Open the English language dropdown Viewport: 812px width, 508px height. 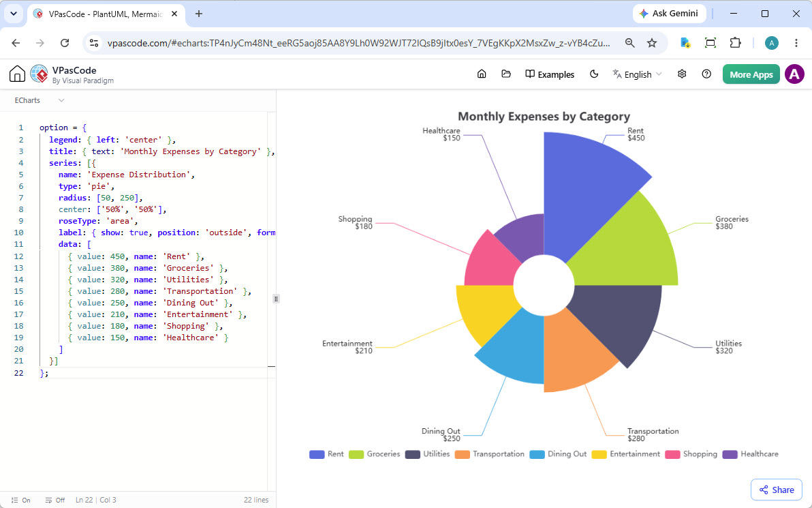[x=637, y=74]
